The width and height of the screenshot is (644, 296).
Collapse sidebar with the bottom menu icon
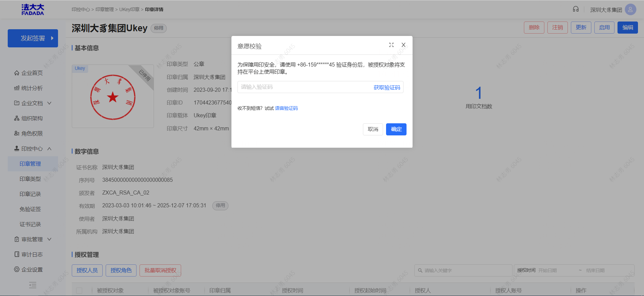(x=33, y=285)
